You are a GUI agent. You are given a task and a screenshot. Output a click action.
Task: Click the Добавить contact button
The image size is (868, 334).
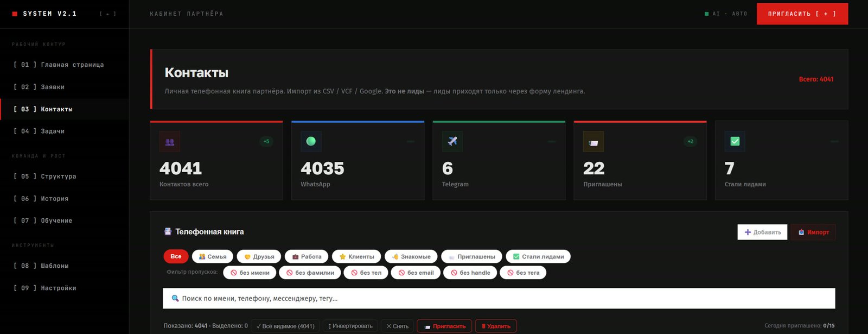762,232
